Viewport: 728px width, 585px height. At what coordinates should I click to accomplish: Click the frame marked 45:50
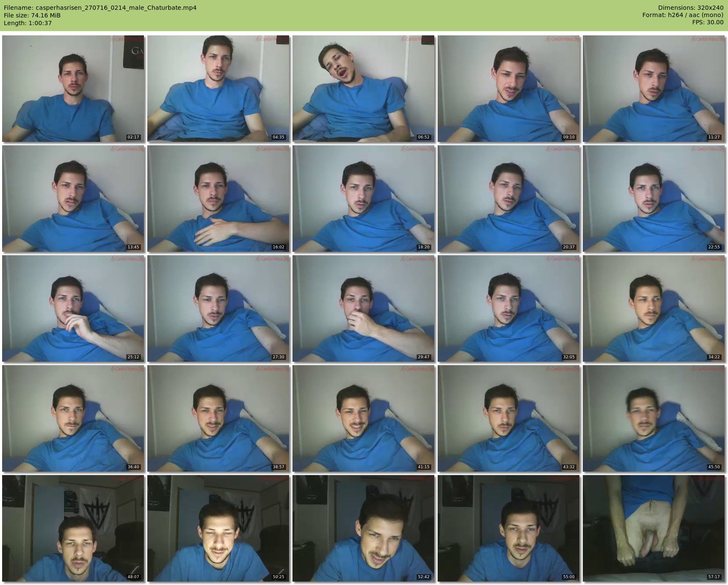(x=654, y=418)
